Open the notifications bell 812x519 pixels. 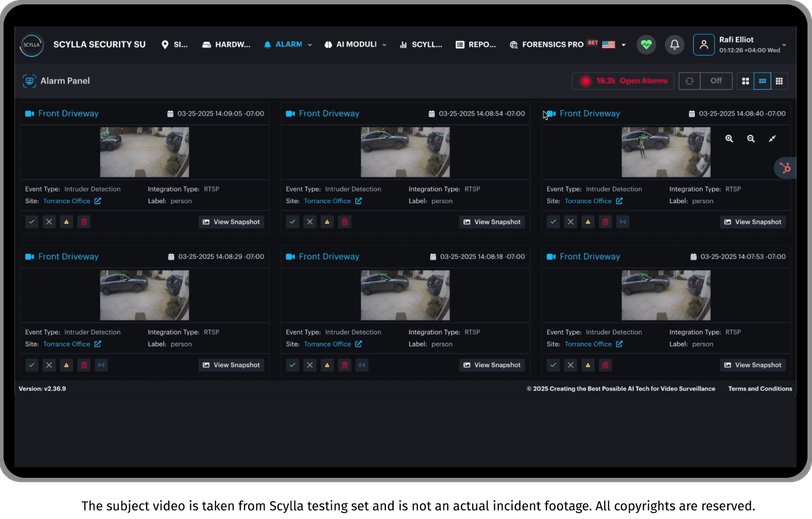[x=674, y=45]
